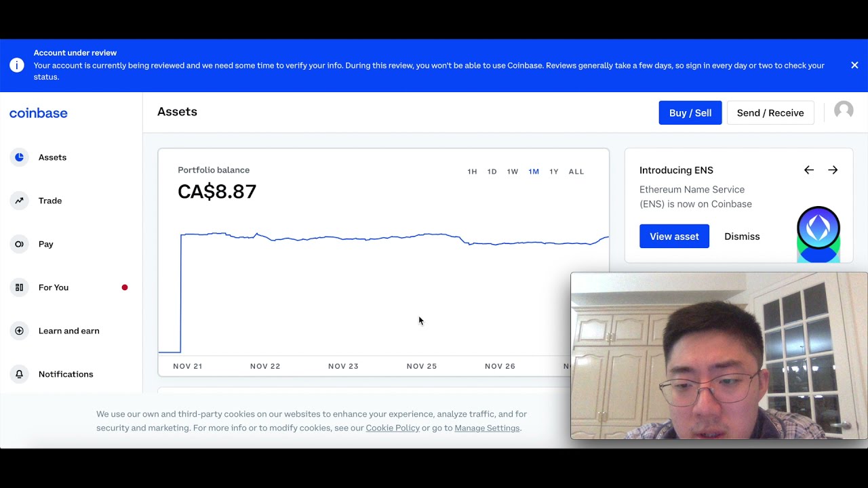This screenshot has height=488, width=868.
Task: Click the NOV 23 axis label
Action: [343, 366]
